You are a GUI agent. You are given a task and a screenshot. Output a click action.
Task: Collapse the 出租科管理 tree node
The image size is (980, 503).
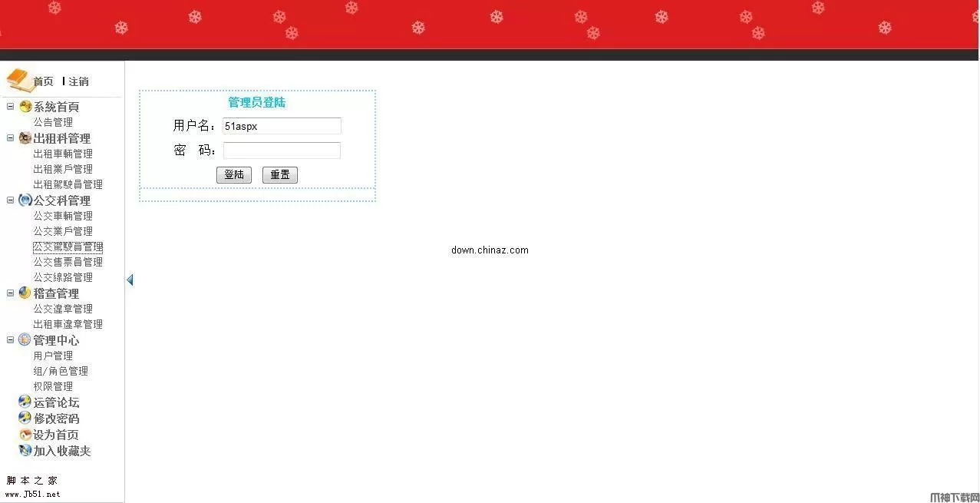click(11, 138)
